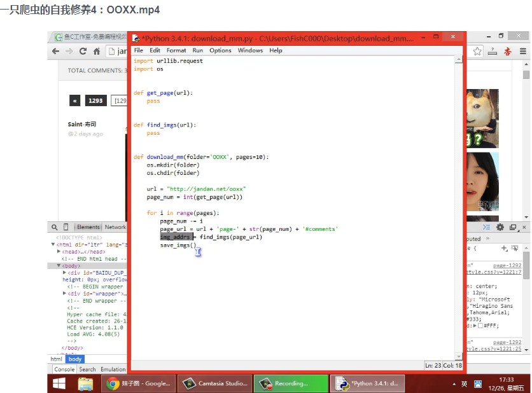532x393 pixels.
Task: Toggle DevTools device mode icon
Action: point(66,227)
